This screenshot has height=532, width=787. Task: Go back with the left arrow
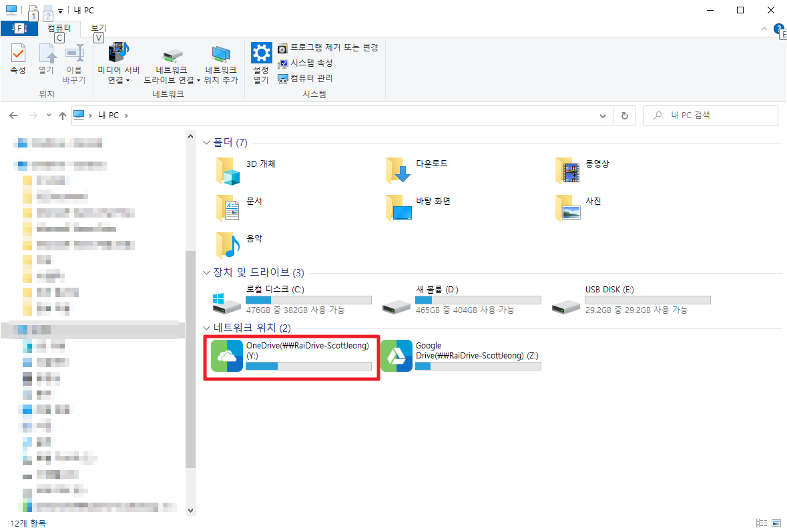(x=13, y=115)
